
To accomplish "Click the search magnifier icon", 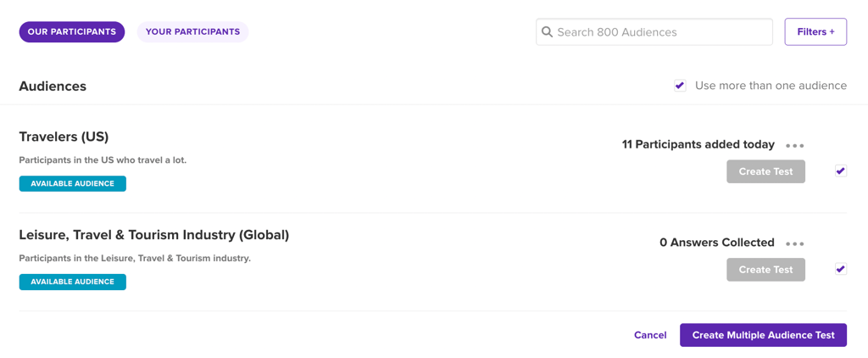I will coord(548,32).
